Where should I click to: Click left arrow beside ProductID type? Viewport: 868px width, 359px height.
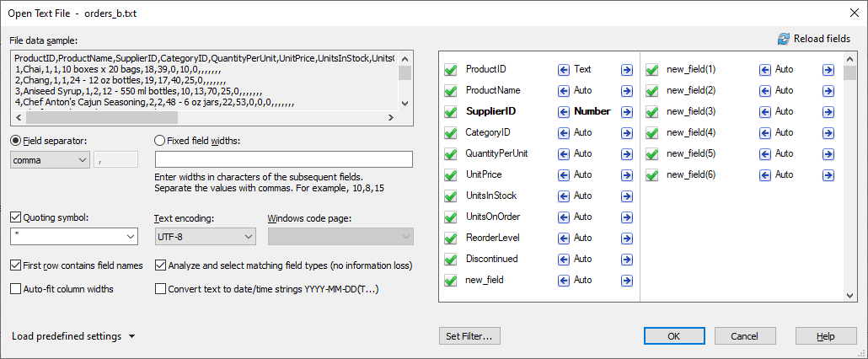pos(563,69)
